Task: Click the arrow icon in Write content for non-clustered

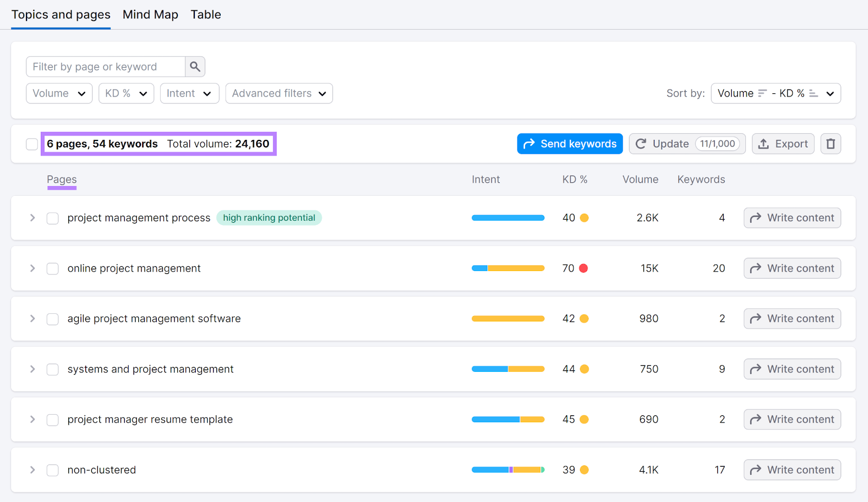Action: [x=756, y=469]
